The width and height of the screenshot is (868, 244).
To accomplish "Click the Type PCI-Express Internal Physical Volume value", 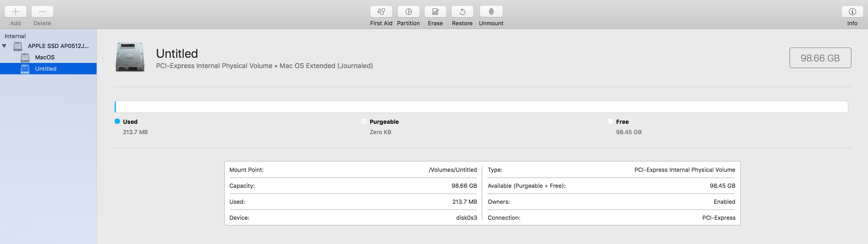I will 685,170.
